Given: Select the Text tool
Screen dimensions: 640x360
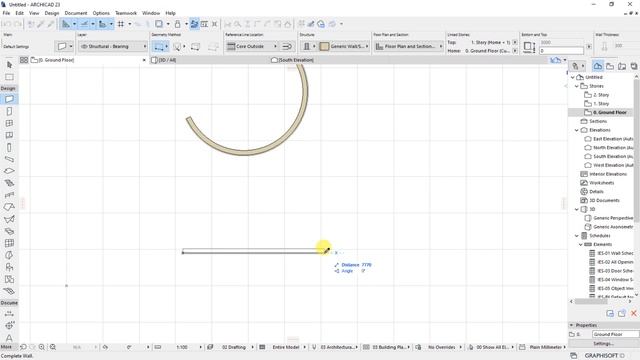Looking at the screenshot, I should (9, 338).
